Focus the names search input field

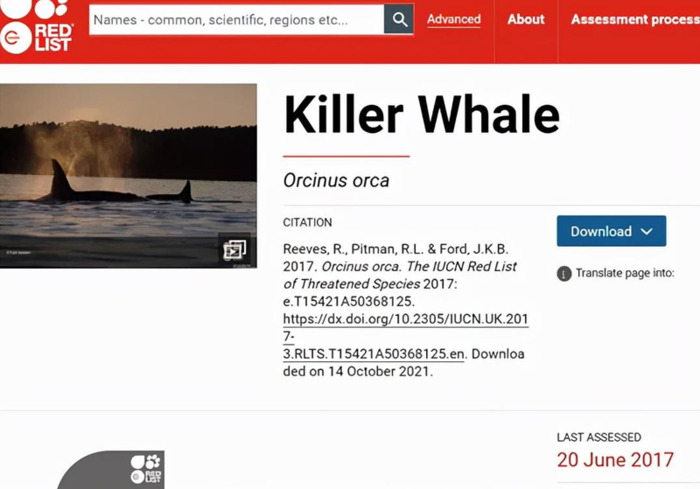[237, 20]
